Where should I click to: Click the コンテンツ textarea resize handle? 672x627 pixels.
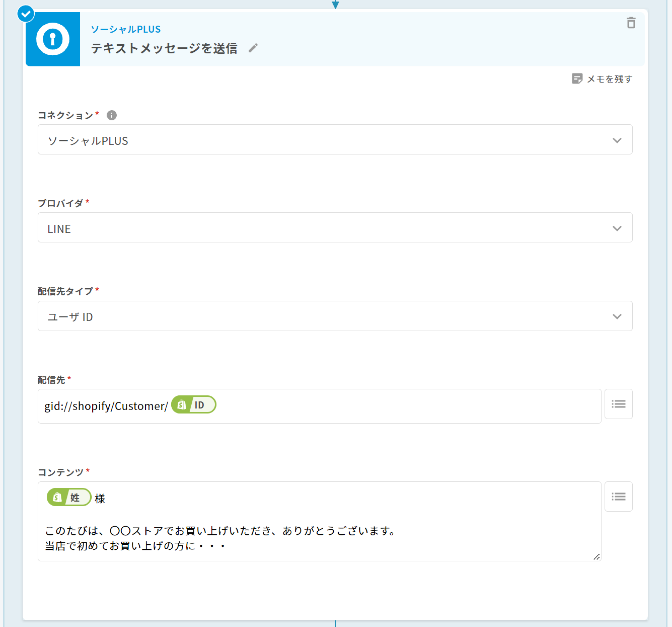point(597,557)
